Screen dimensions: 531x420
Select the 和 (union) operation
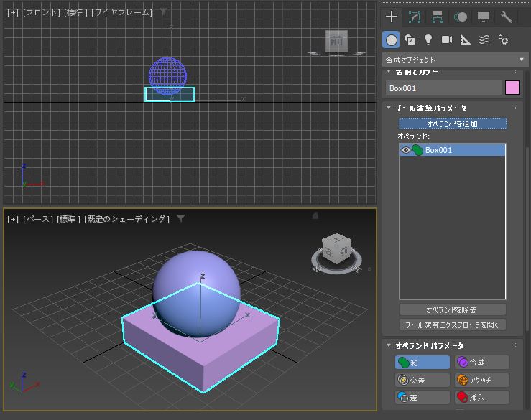tap(423, 363)
